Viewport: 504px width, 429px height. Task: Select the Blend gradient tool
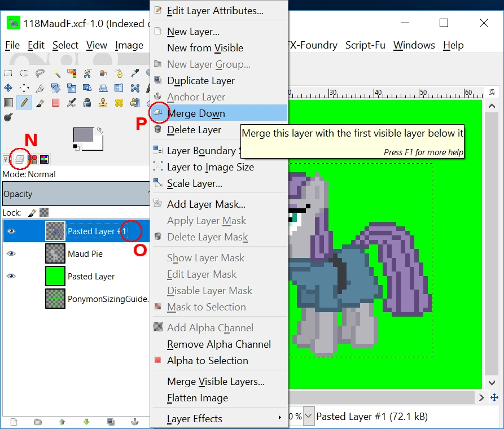[x=8, y=103]
